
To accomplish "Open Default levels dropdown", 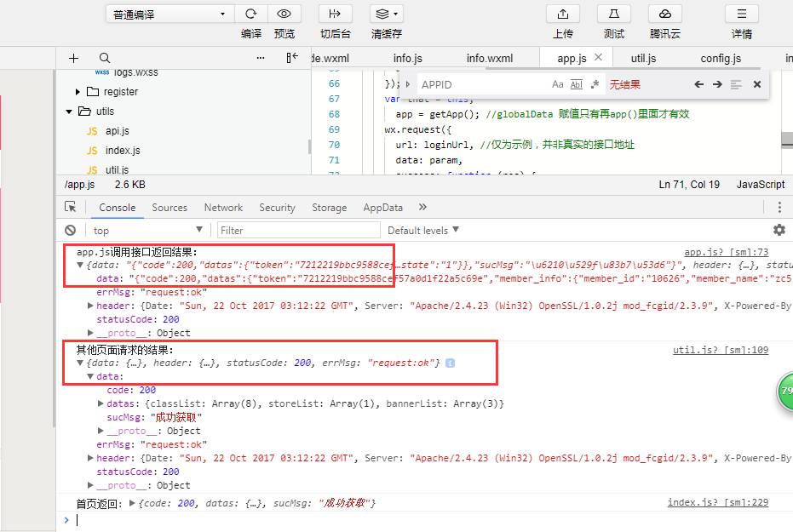I will 422,231.
